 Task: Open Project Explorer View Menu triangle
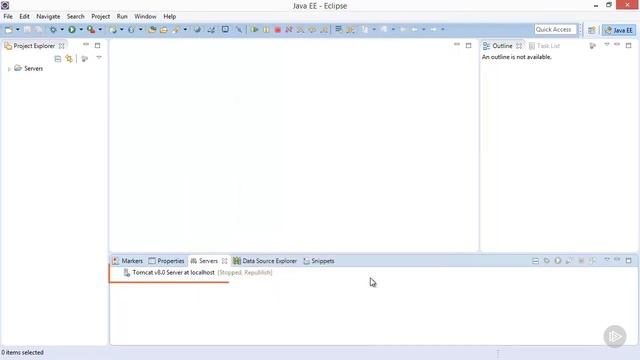pos(99,58)
